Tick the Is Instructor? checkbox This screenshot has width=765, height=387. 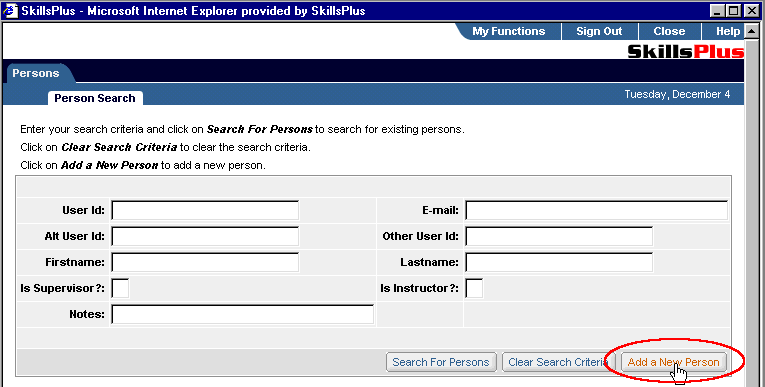click(x=474, y=288)
